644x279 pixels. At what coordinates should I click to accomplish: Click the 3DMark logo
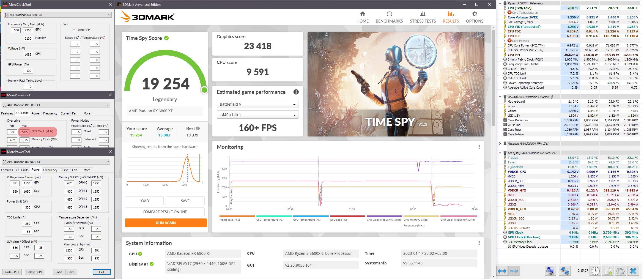coord(147,17)
